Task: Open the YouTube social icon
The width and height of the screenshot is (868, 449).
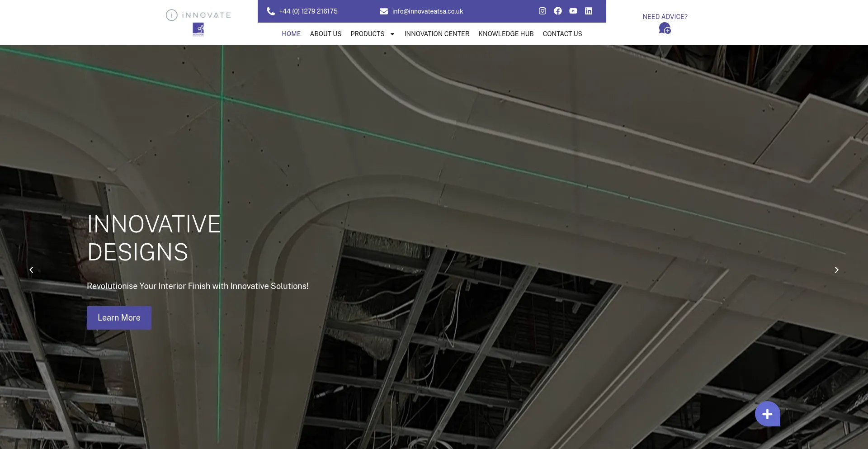Action: [573, 11]
